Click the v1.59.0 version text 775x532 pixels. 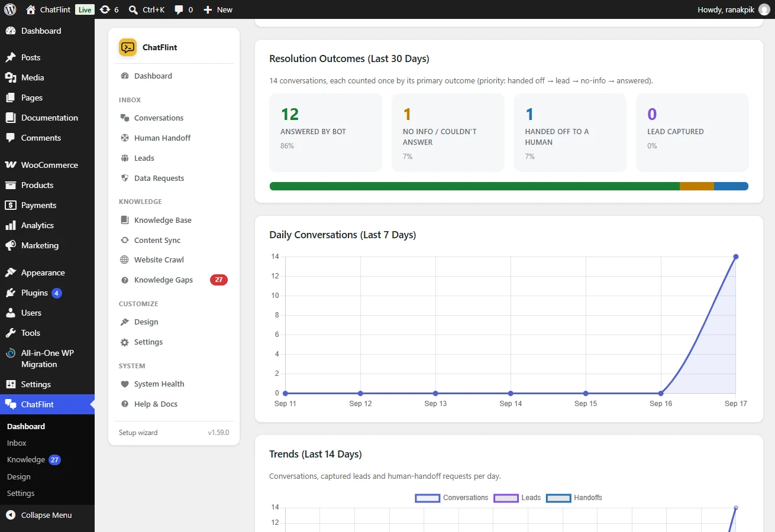[x=218, y=433]
